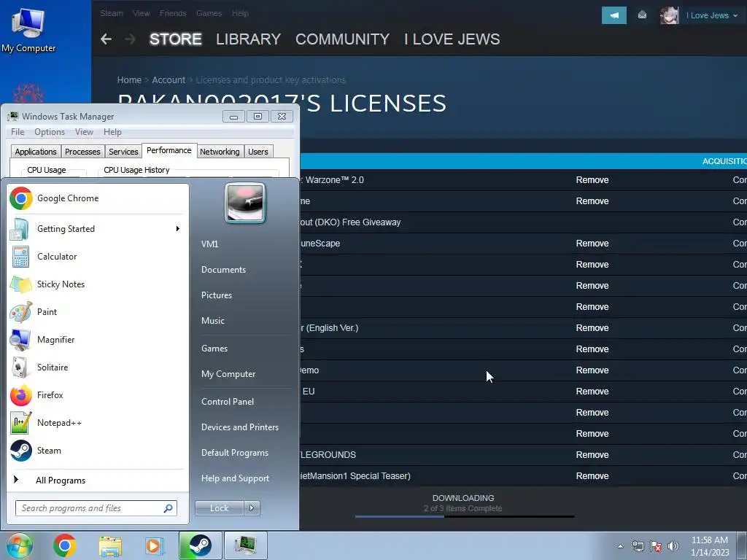747x560 pixels.
Task: Open Steam announcements megaphone button
Action: 614,15
